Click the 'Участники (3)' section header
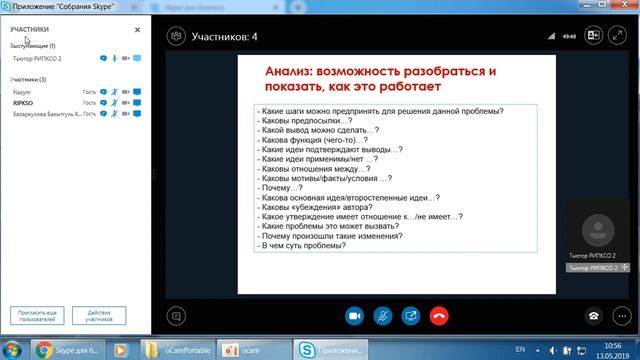Image resolution: width=640 pixels, height=360 pixels. click(28, 79)
